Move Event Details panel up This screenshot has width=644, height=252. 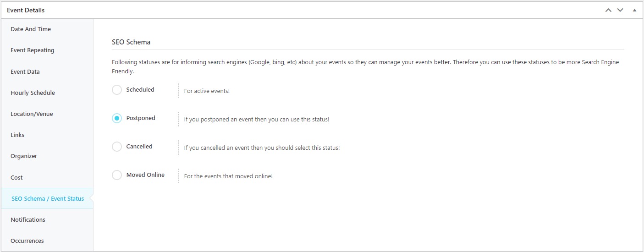[x=608, y=10]
